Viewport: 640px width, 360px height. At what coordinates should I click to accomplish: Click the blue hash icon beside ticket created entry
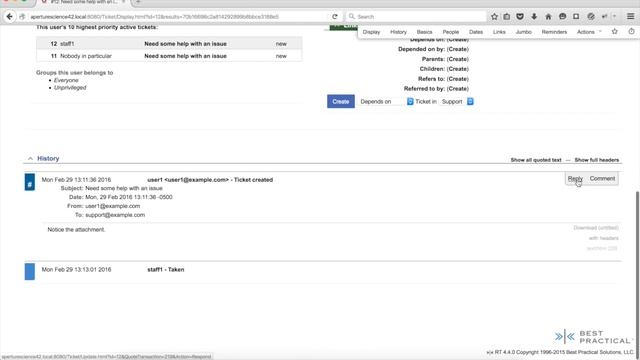pos(30,182)
